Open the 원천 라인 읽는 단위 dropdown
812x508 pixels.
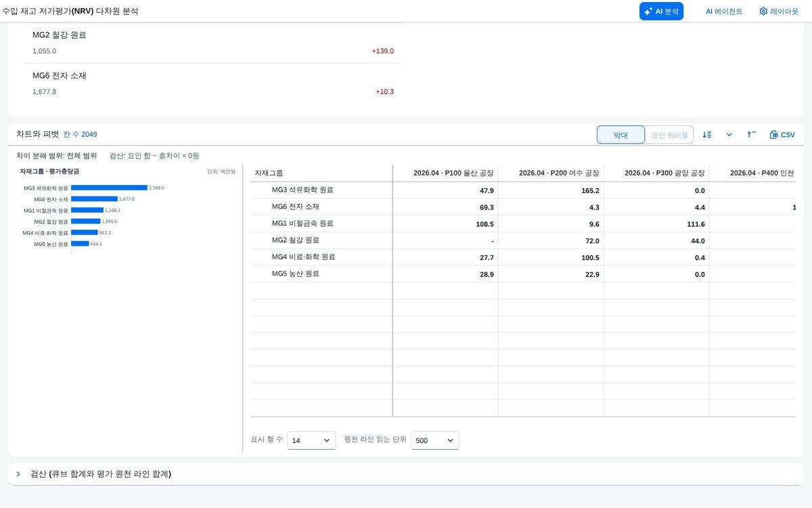[x=434, y=440]
